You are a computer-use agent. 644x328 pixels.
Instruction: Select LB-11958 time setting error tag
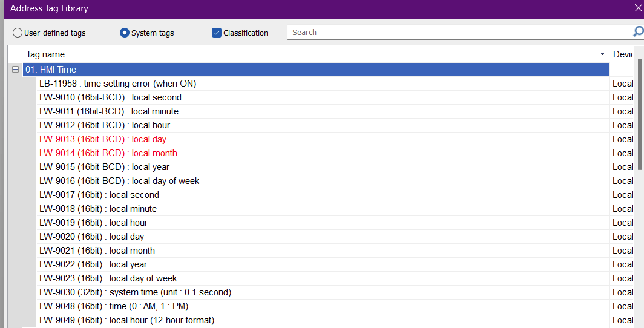(x=118, y=84)
